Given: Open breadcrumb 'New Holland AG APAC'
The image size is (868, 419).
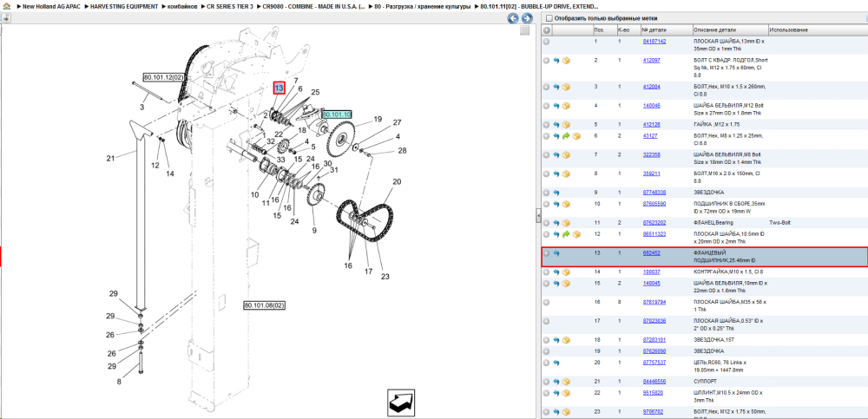Looking at the screenshot, I should pyautogui.click(x=49, y=6).
